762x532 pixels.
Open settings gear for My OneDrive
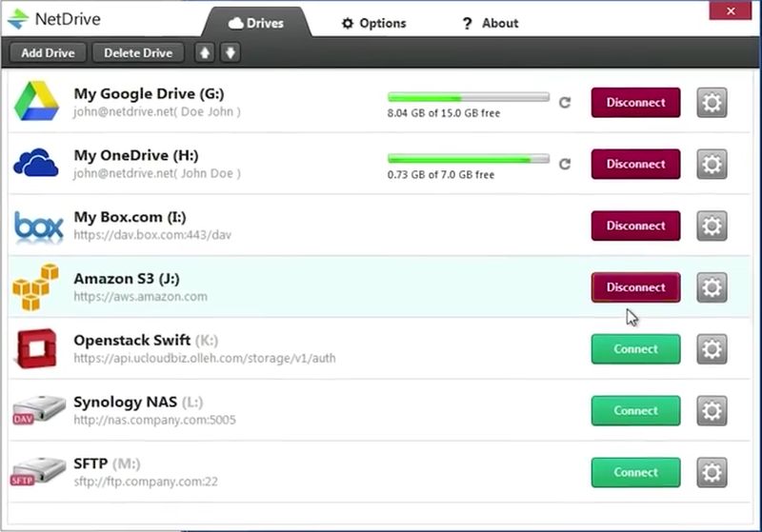click(x=712, y=164)
